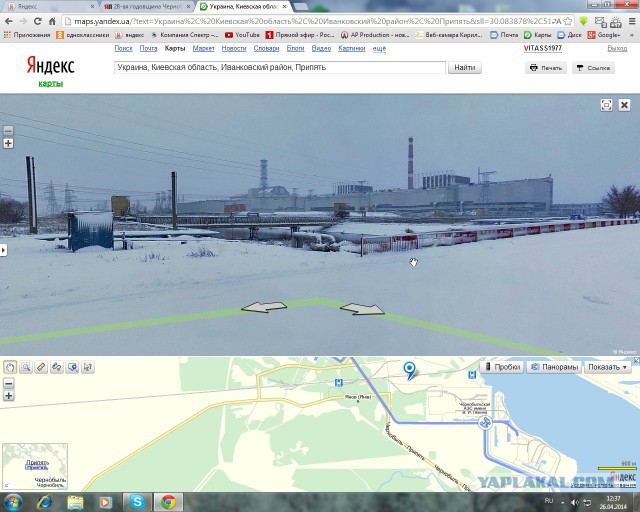Open the Windows Start button
Viewport: 640px width, 512px height.
click(x=13, y=502)
